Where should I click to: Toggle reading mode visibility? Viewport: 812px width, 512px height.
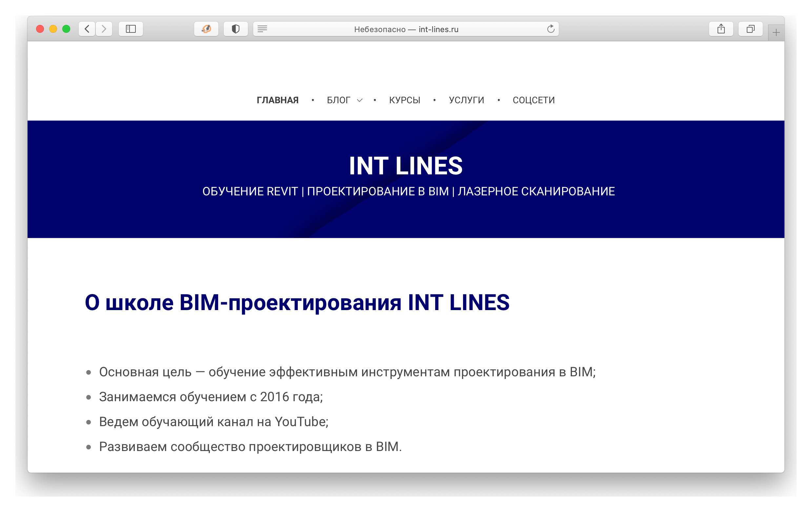(261, 29)
